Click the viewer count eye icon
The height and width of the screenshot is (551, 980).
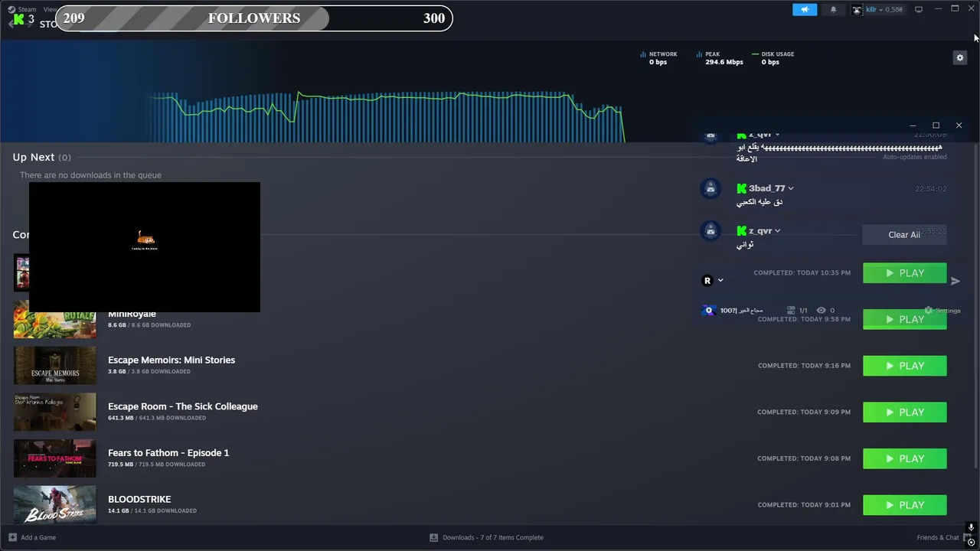pyautogui.click(x=821, y=311)
